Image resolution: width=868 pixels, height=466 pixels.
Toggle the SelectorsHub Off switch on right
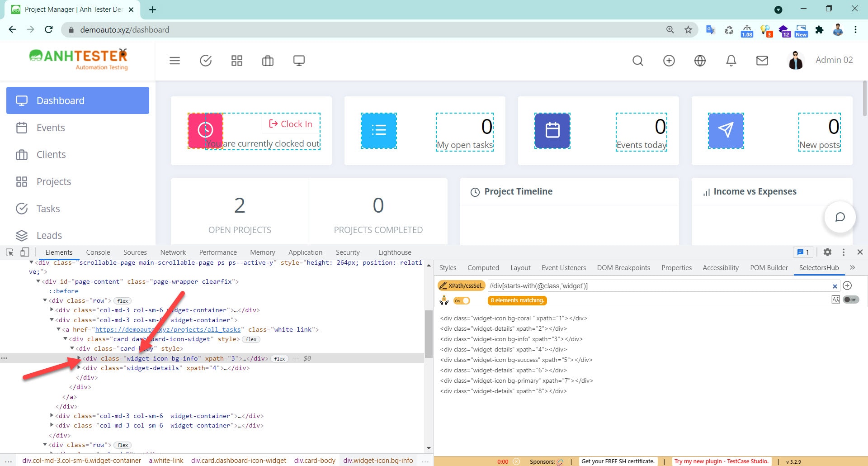tap(851, 300)
